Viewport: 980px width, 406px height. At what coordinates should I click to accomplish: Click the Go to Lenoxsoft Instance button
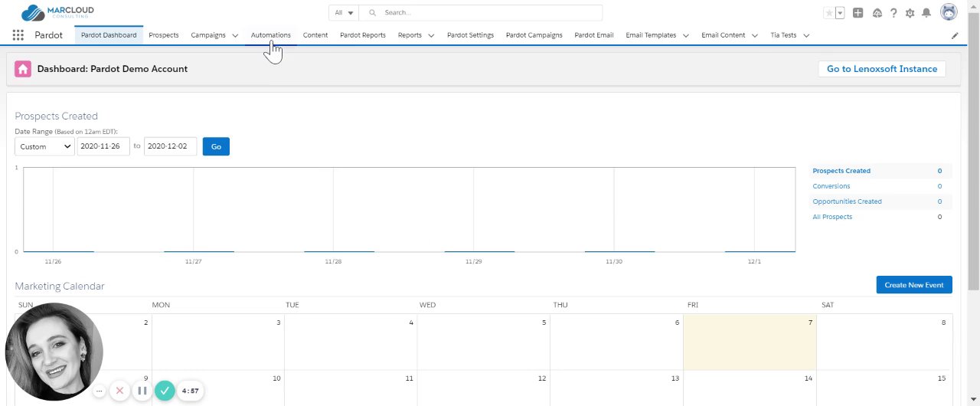882,69
